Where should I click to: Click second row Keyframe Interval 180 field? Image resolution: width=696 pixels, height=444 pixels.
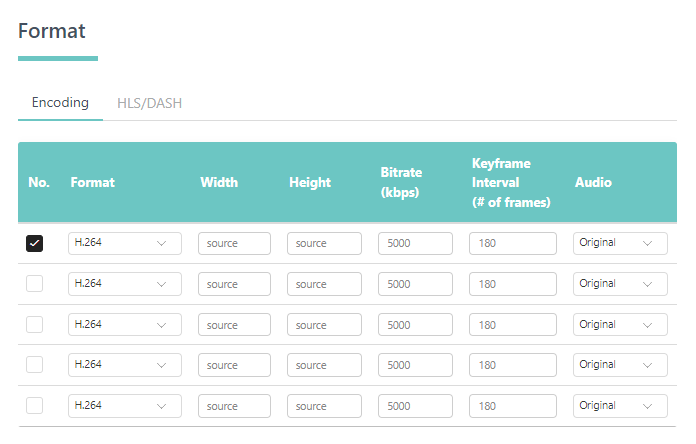click(x=513, y=284)
